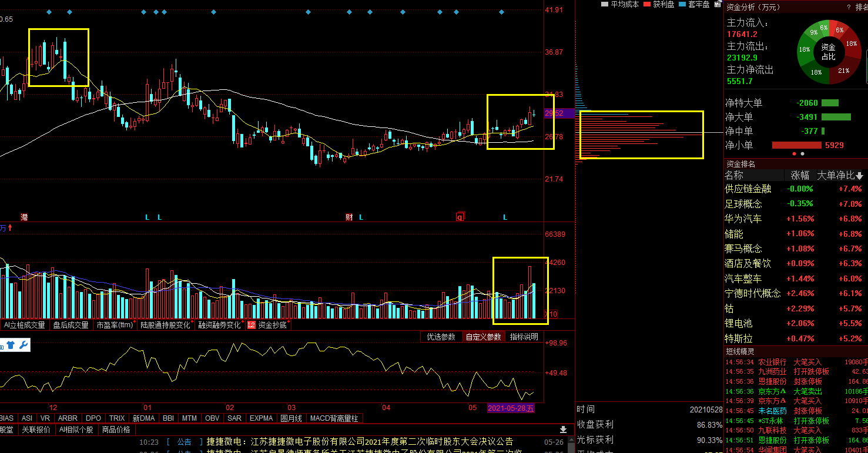Switch to second page dot in 资金分析
The width and height of the screenshot is (868, 453).
point(803,153)
